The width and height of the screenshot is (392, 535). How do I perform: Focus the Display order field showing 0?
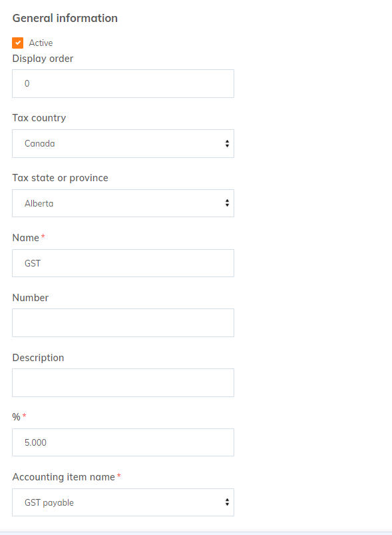123,83
